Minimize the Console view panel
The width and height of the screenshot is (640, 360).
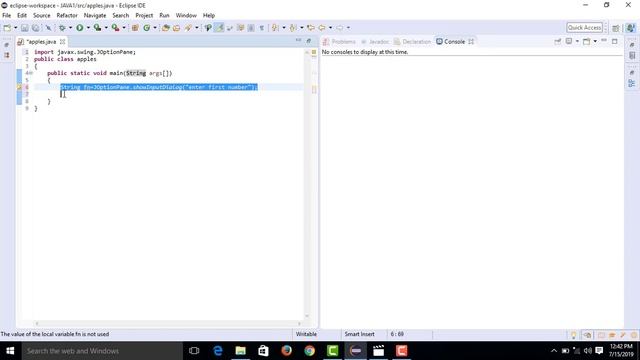(x=604, y=41)
